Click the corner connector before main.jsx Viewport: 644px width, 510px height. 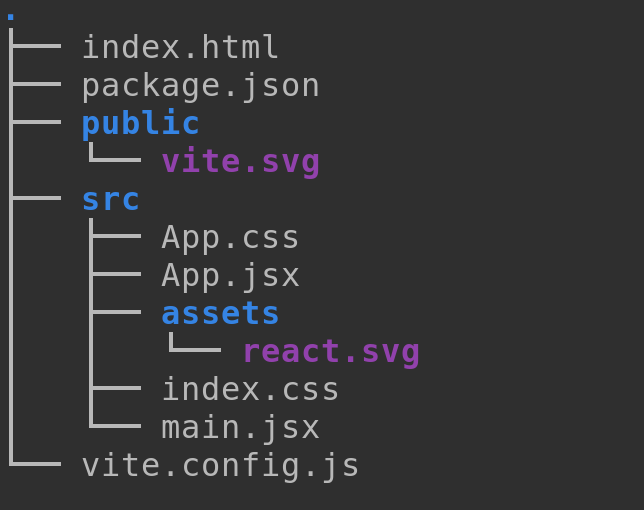pyautogui.click(x=116, y=425)
